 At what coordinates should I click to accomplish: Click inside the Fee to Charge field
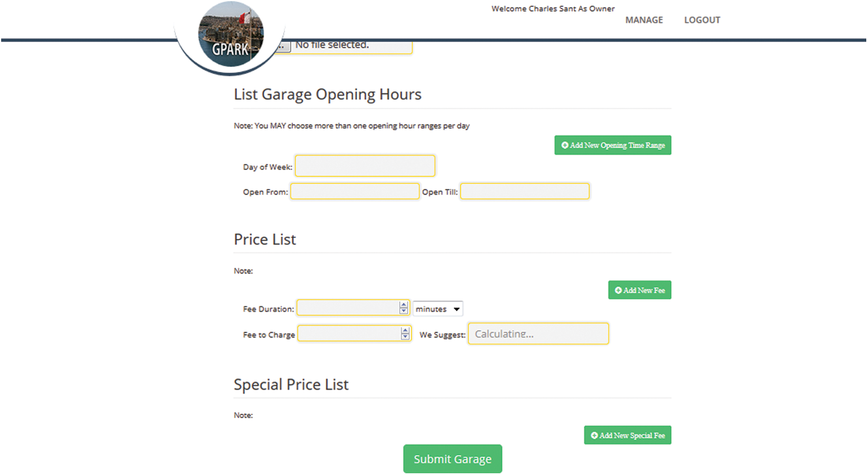click(x=348, y=334)
